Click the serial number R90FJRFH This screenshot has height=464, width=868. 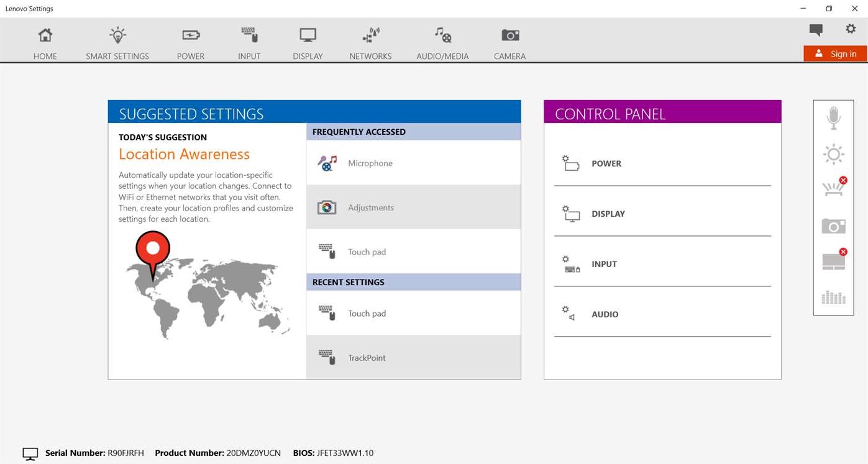pos(126,453)
